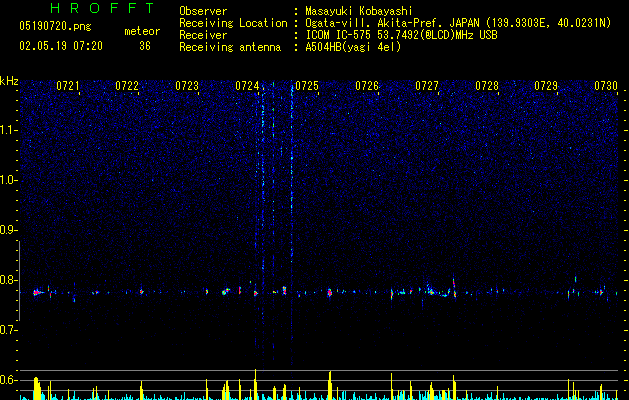The image size is (629, 400).
Task: Select receiver text ICOM IC-575 53.7492 MHz USB
Action: click(401, 35)
